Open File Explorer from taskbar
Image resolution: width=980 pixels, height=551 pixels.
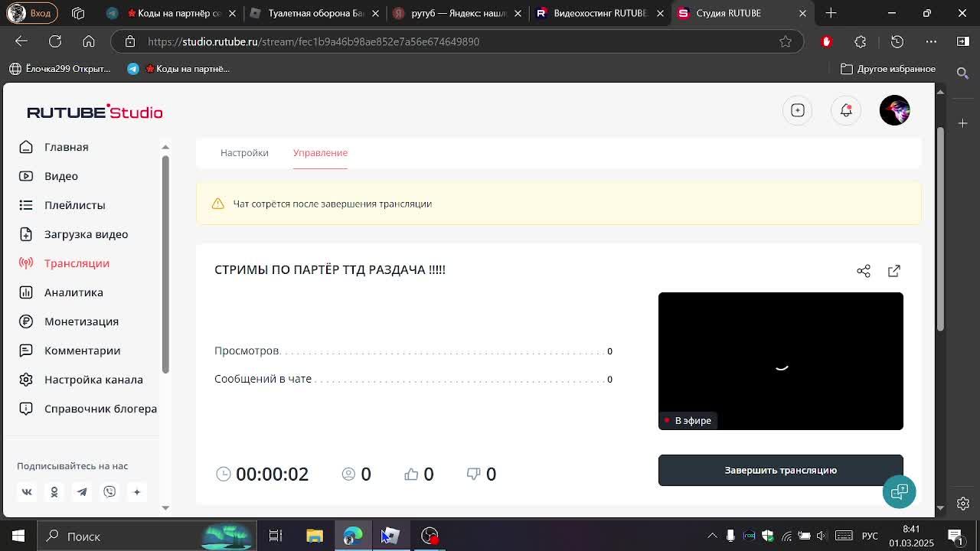pos(315,536)
